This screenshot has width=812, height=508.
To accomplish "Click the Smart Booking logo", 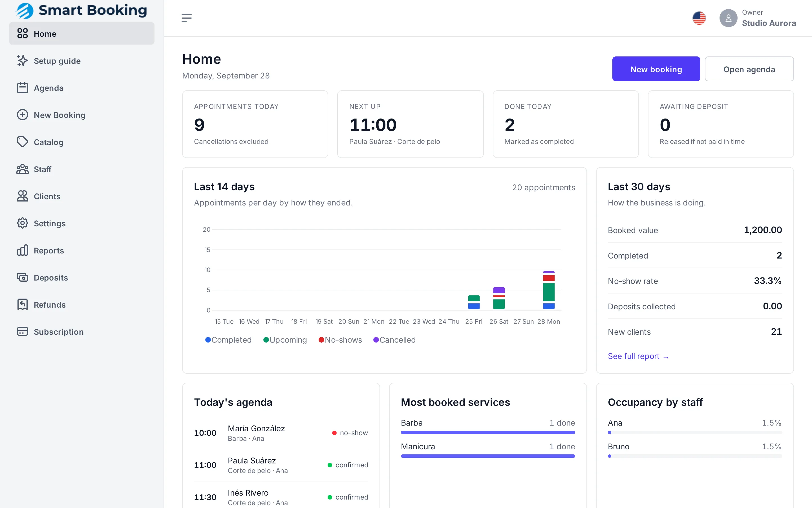I will [x=81, y=10].
